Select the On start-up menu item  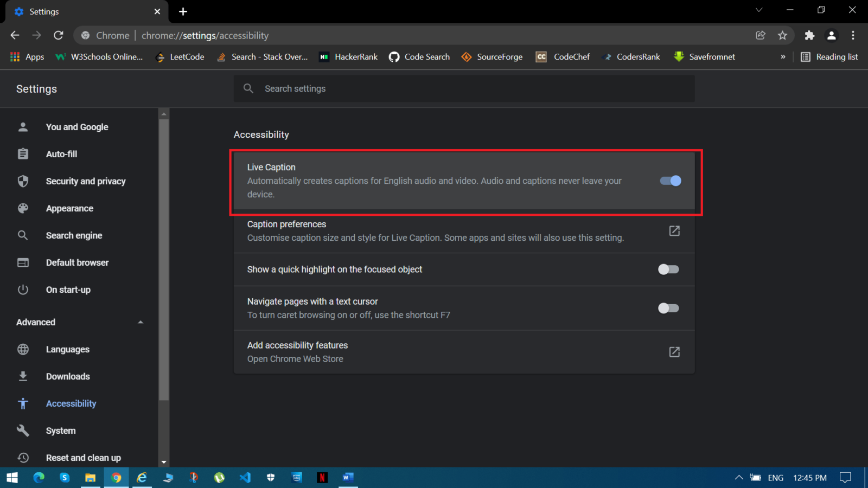(68, 290)
